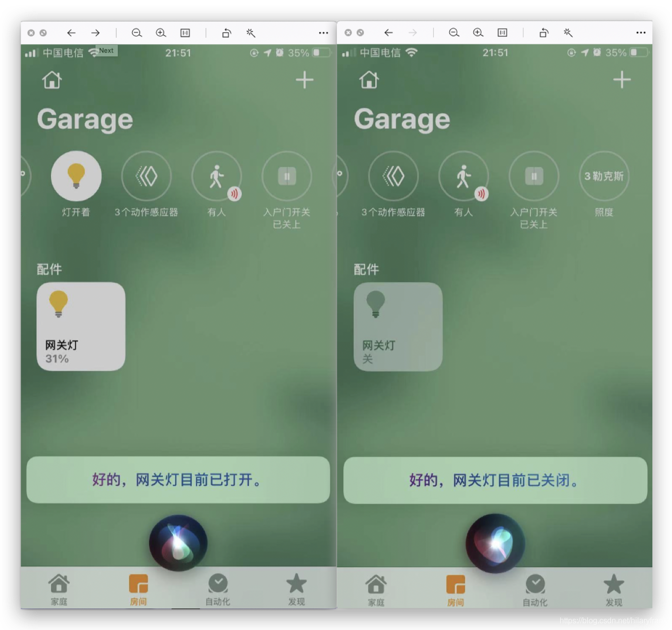672x630 pixels.
Task: Toggle the 网关灯 tile showing 31%
Action: pyautogui.click(x=81, y=326)
